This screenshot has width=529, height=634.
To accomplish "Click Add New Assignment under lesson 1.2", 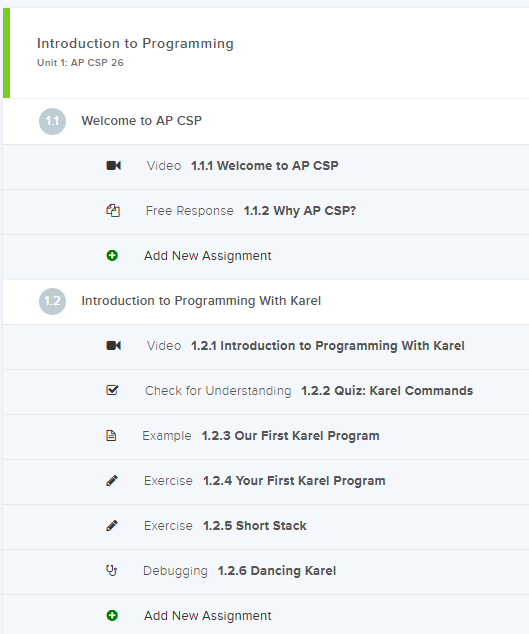I will 207,615.
